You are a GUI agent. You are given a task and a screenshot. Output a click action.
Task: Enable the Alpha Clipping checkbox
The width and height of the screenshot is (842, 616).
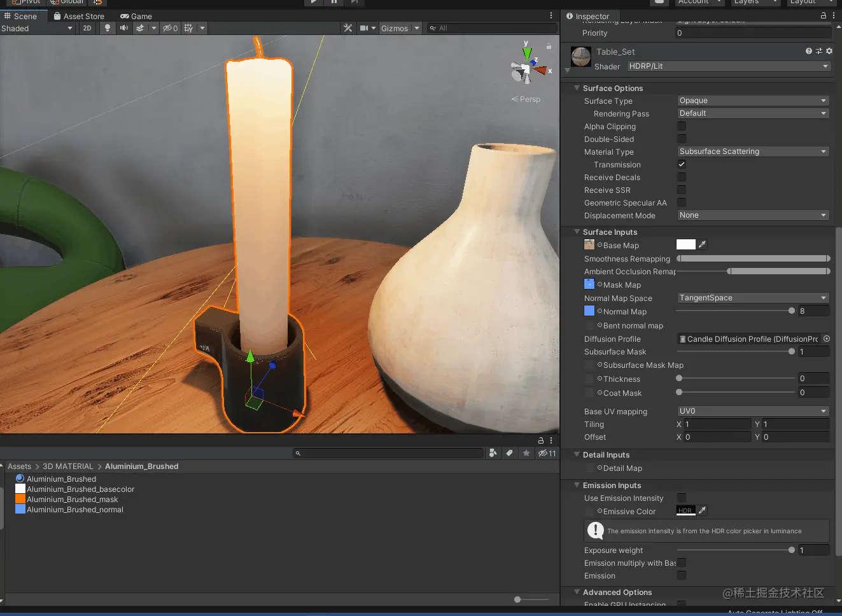(x=682, y=126)
